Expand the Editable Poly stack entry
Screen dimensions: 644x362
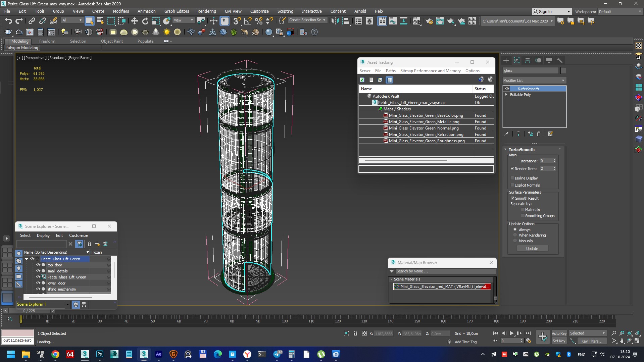pyautogui.click(x=506, y=95)
